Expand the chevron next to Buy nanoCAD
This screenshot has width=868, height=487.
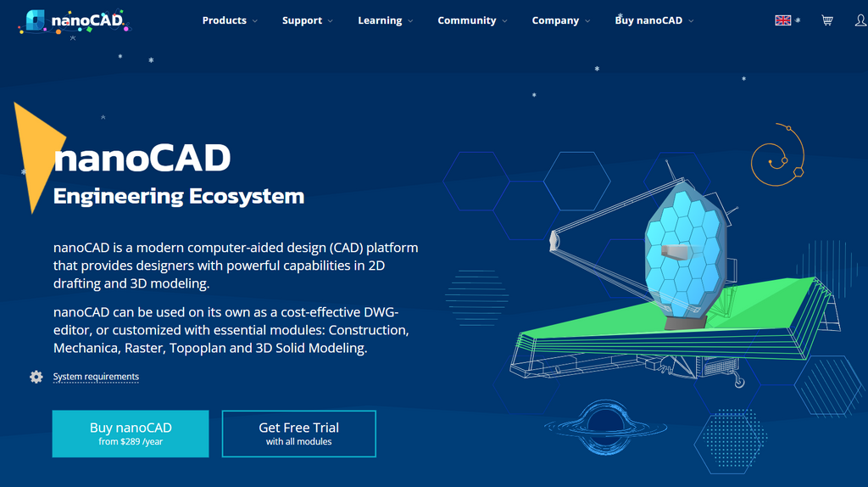pyautogui.click(x=691, y=21)
